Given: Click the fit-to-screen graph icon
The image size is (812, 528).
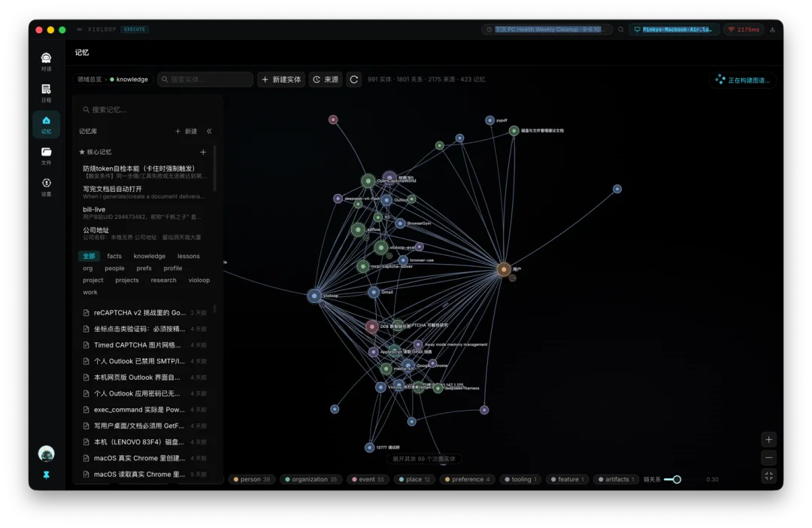Looking at the screenshot, I should tap(768, 475).
